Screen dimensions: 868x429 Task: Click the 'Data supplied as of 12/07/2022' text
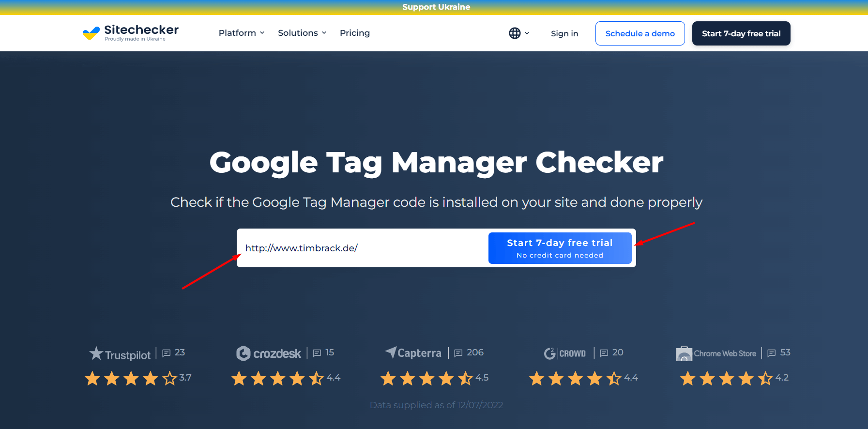click(x=436, y=405)
